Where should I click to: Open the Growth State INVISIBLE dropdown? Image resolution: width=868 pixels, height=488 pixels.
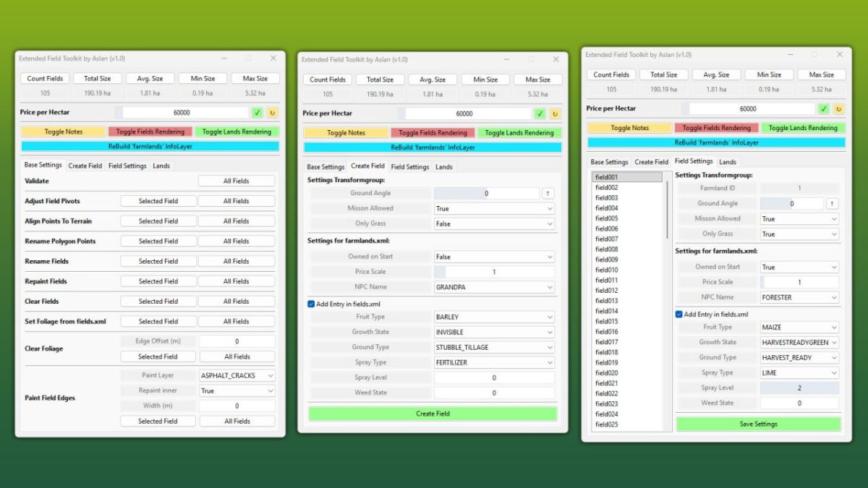tap(493, 332)
